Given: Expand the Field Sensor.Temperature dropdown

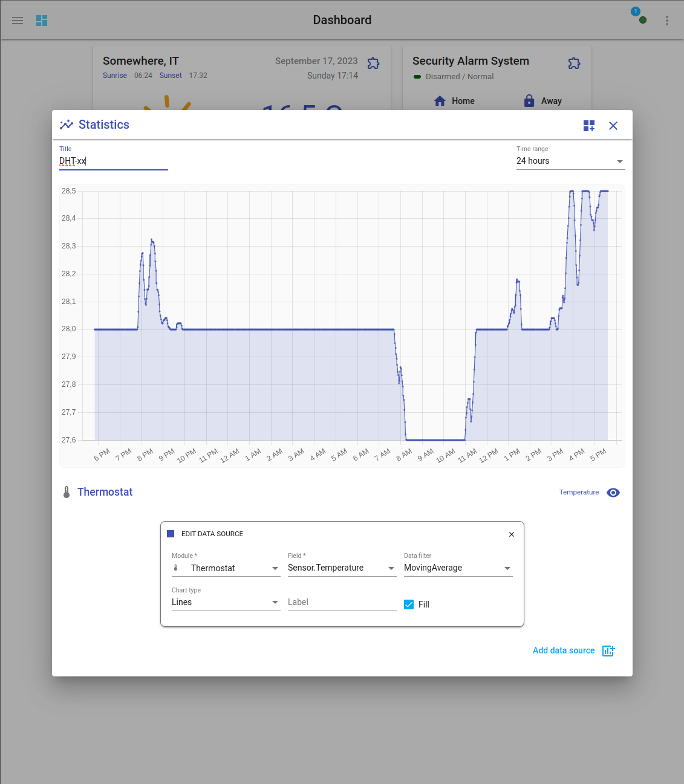Looking at the screenshot, I should coord(342,568).
